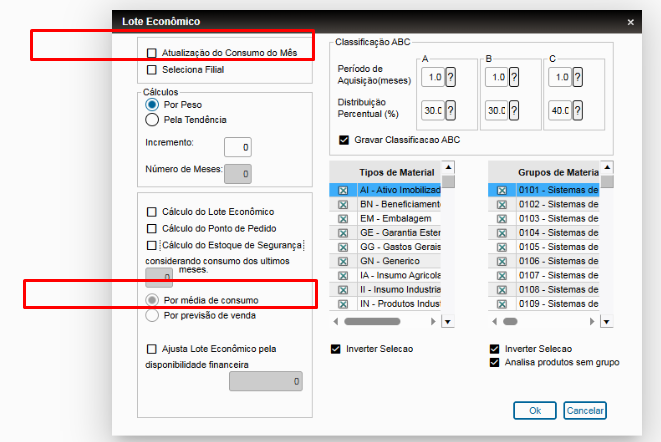Toggle the EM - Embalagem row checkbox
This screenshot has height=442, width=661.
point(343,219)
